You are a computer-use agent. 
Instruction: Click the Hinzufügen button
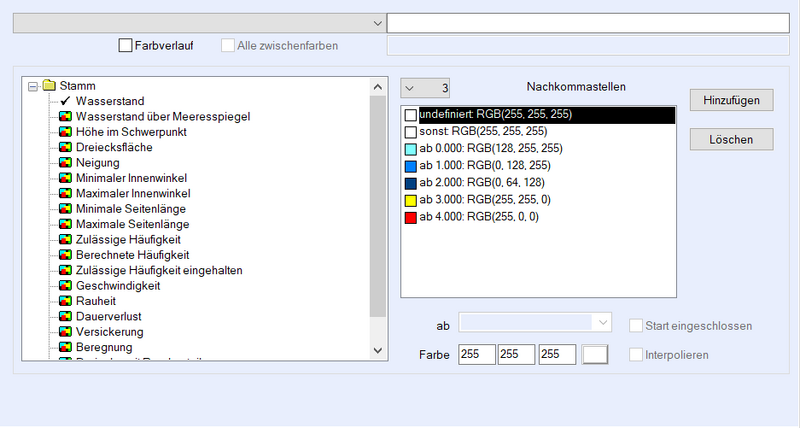coord(732,100)
